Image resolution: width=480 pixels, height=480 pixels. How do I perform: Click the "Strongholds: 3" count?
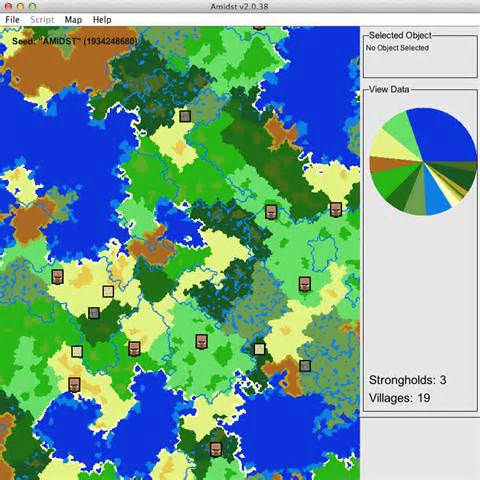point(408,380)
